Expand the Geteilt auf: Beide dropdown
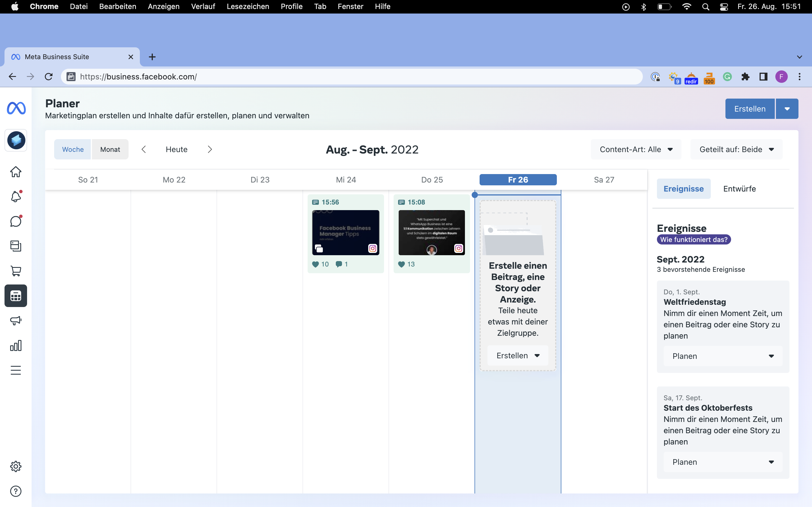The width and height of the screenshot is (812, 507). 736,150
